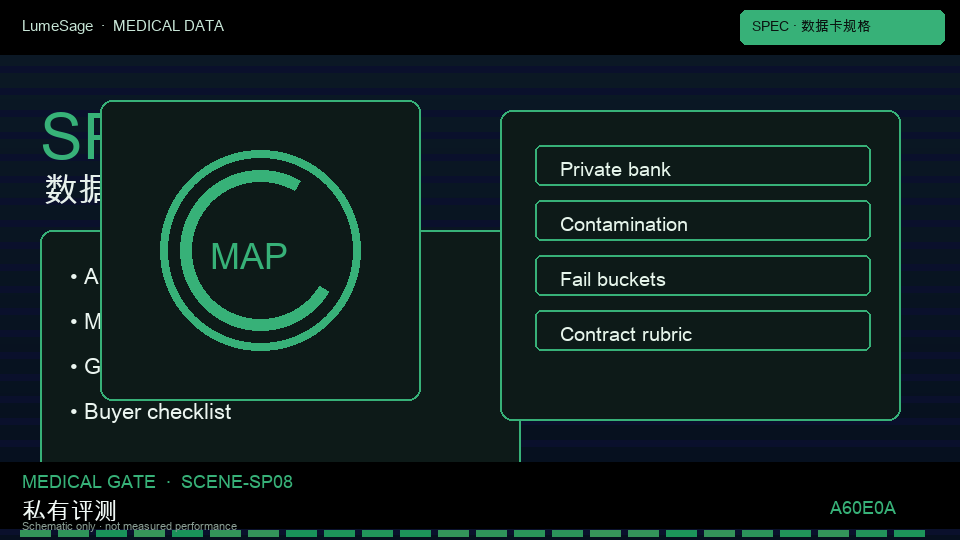Select the Private bank item

(x=703, y=165)
